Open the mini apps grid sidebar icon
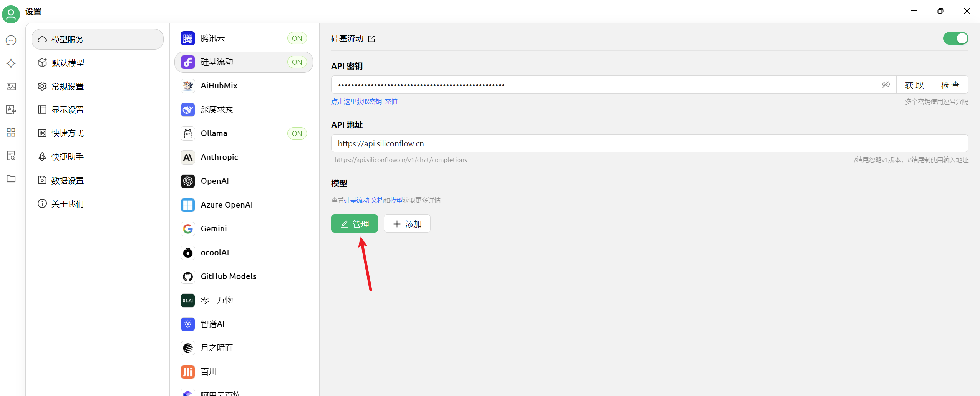Image resolution: width=980 pixels, height=396 pixels. 11,133
